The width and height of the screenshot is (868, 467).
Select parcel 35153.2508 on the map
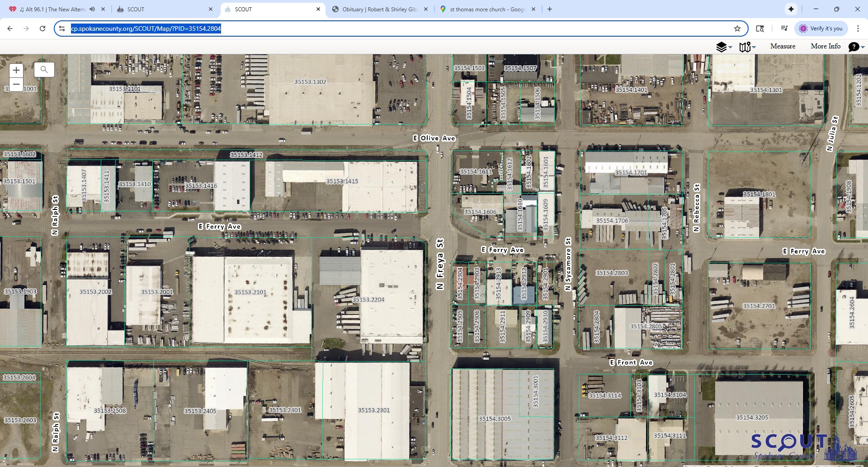(110, 410)
